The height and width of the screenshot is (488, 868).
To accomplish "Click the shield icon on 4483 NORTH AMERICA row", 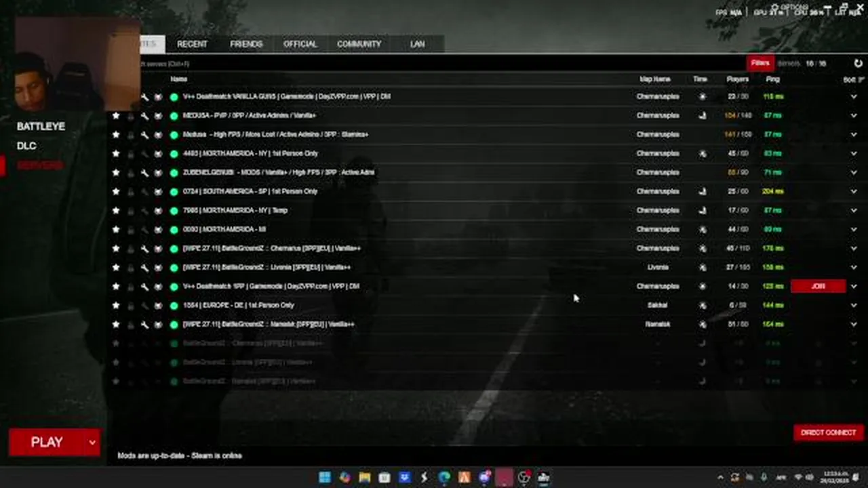I will pyautogui.click(x=158, y=154).
